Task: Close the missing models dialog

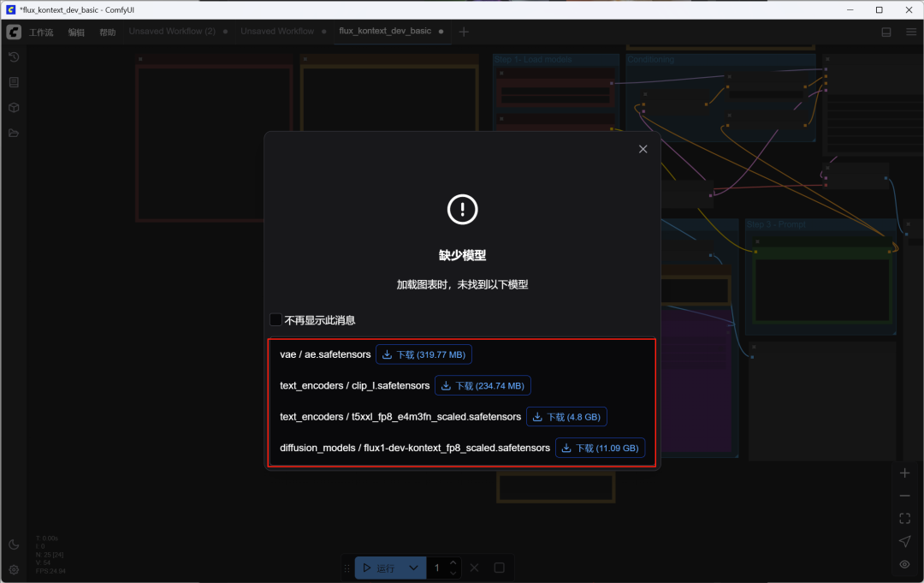Action: click(643, 149)
